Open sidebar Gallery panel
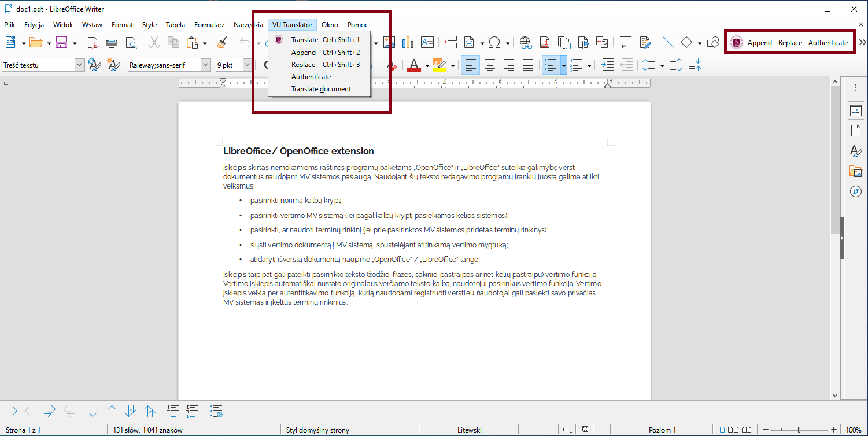 coord(856,171)
